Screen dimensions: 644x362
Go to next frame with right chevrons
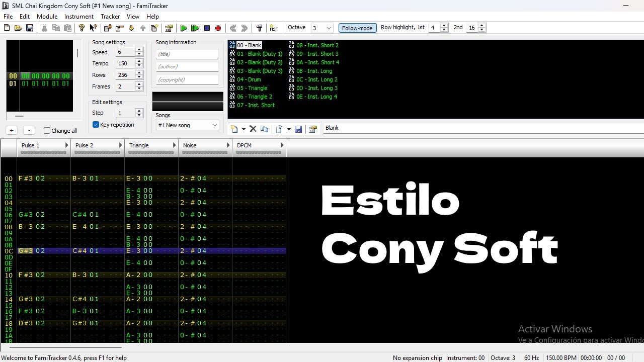245,28
